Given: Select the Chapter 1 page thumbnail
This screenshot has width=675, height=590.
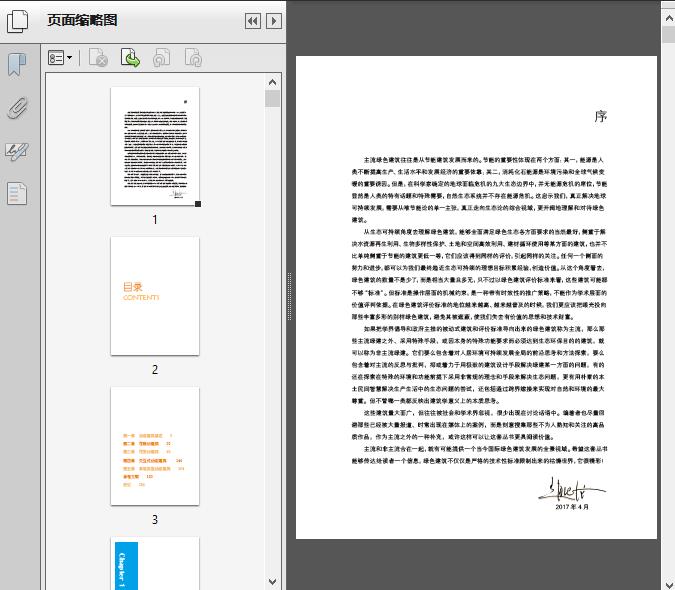Looking at the screenshot, I should (155, 563).
